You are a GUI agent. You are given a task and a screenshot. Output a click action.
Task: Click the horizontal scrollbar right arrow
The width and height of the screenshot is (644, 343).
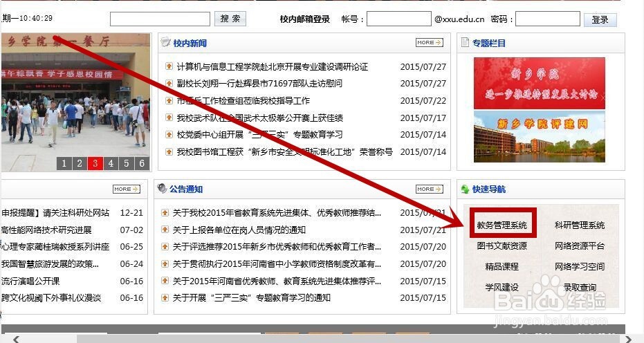click(628, 339)
